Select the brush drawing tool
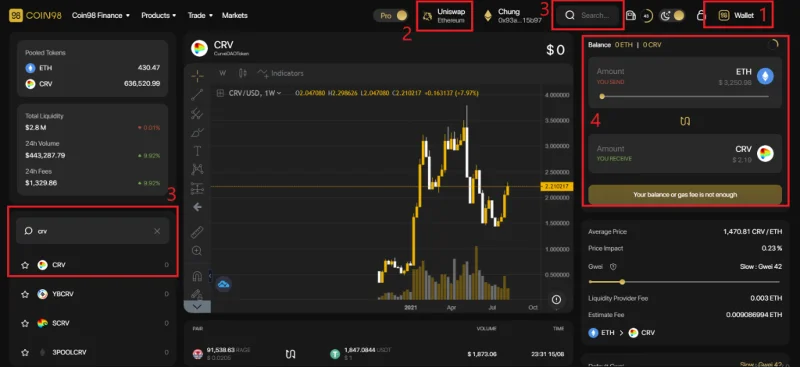Image resolution: width=800 pixels, height=367 pixels. coord(197,132)
